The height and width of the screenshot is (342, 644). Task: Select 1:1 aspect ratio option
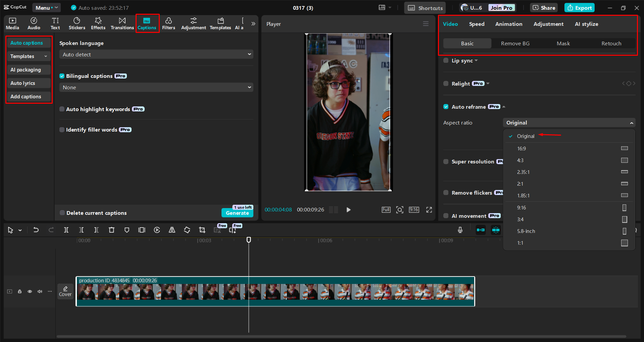[x=569, y=243]
